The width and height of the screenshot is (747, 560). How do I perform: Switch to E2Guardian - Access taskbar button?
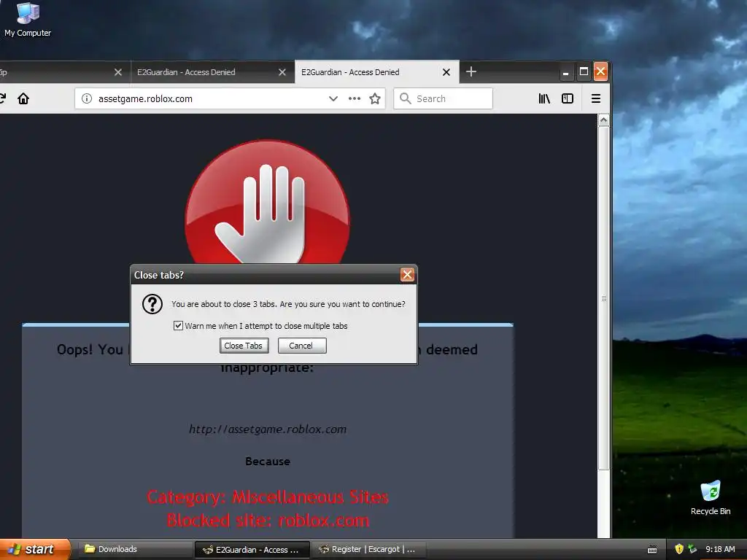[252, 550]
